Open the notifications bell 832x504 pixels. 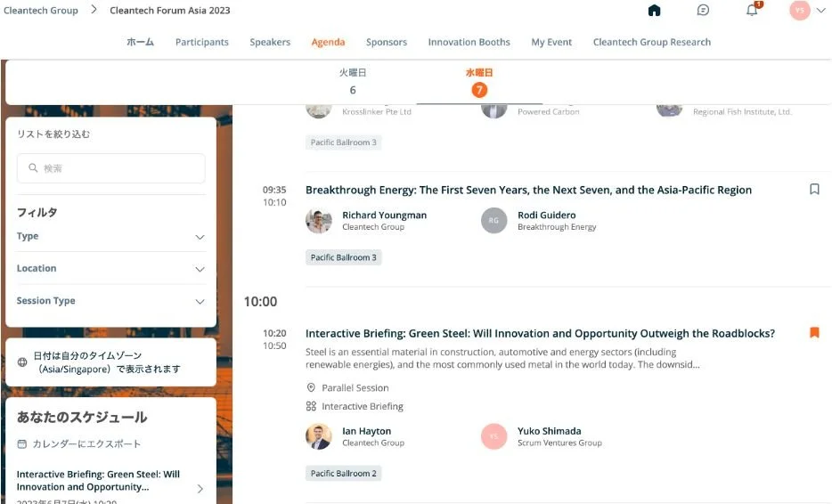pos(752,10)
